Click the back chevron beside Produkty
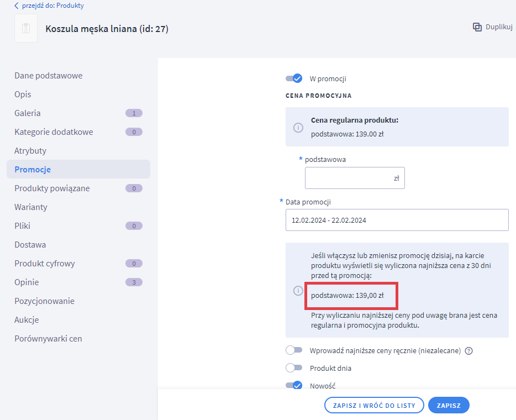The width and height of the screenshot is (516, 420). tap(16, 6)
